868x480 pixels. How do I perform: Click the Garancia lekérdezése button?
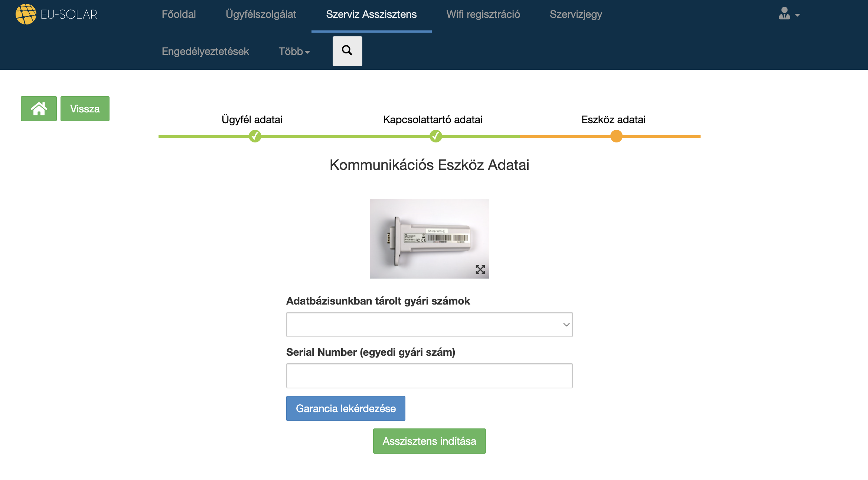pos(346,408)
